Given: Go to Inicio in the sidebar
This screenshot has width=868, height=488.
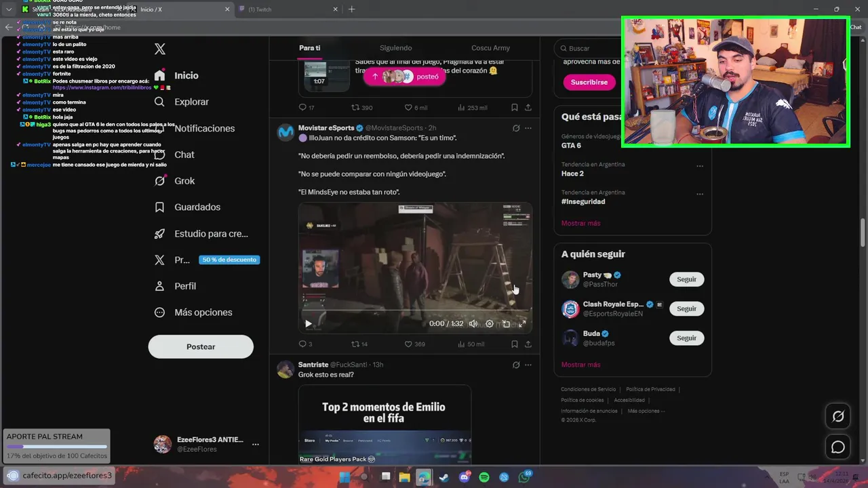Looking at the screenshot, I should [x=176, y=75].
